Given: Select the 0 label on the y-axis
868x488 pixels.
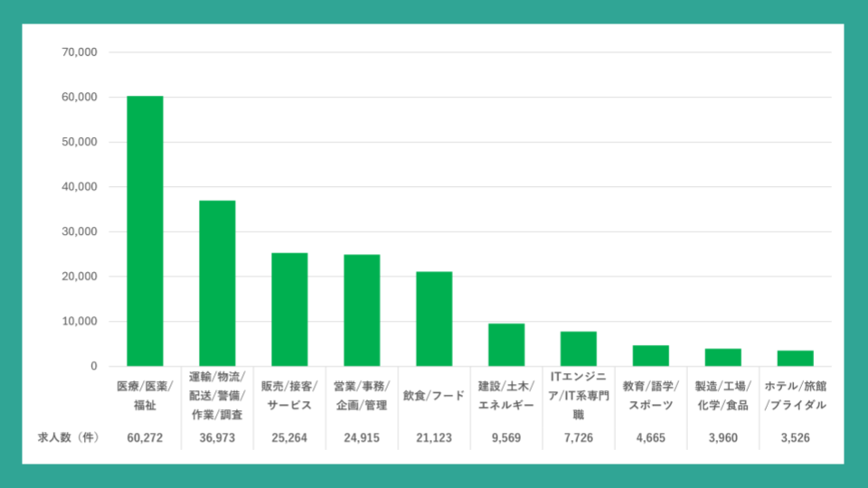Looking at the screenshot, I should tap(93, 366).
